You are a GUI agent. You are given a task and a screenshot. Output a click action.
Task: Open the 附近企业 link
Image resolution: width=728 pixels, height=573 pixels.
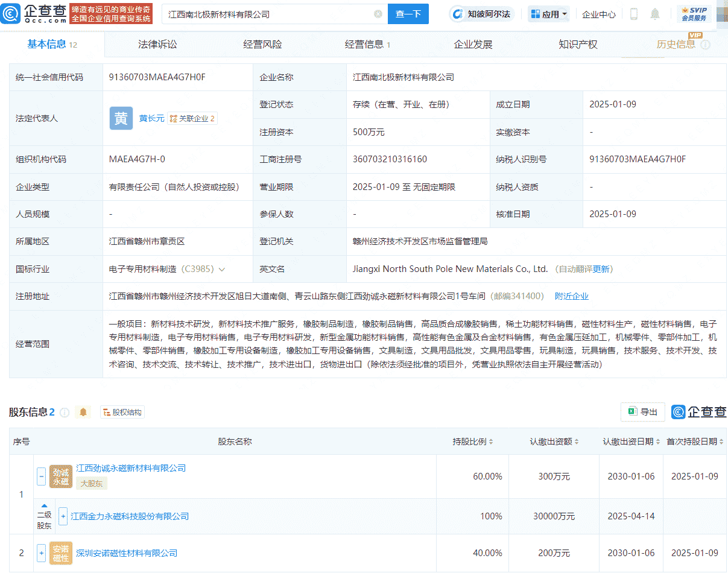(572, 296)
